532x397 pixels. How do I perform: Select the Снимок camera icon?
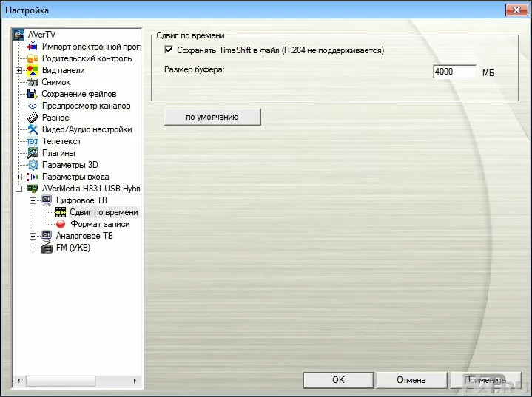point(33,82)
